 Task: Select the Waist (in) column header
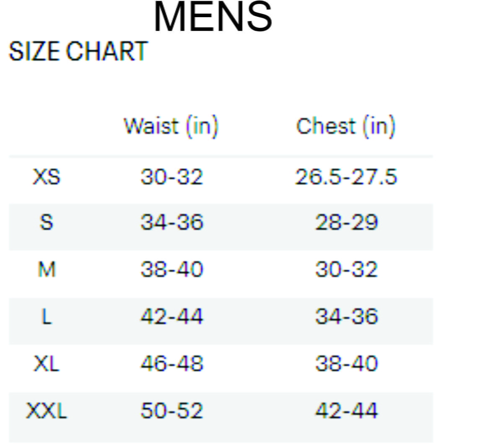coord(171,126)
